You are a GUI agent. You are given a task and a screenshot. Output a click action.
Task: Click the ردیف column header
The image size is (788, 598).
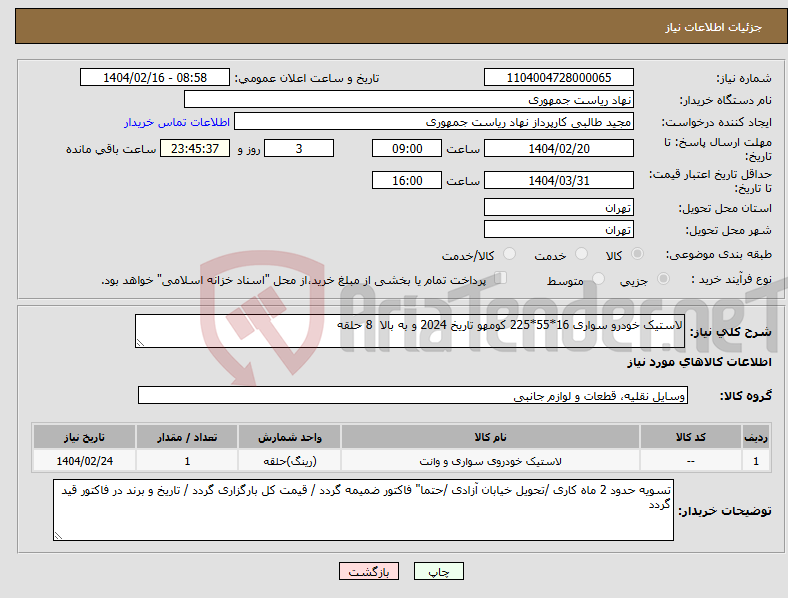[756, 437]
